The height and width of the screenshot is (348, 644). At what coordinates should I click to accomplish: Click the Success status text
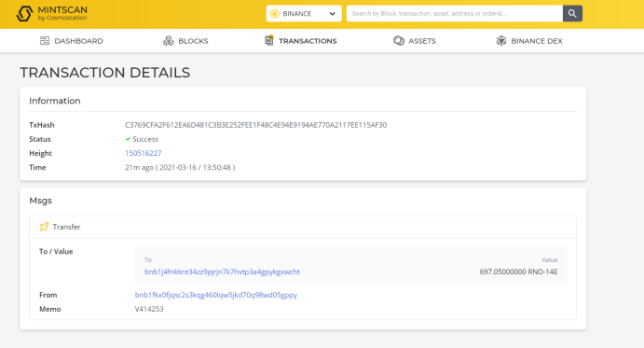click(145, 139)
